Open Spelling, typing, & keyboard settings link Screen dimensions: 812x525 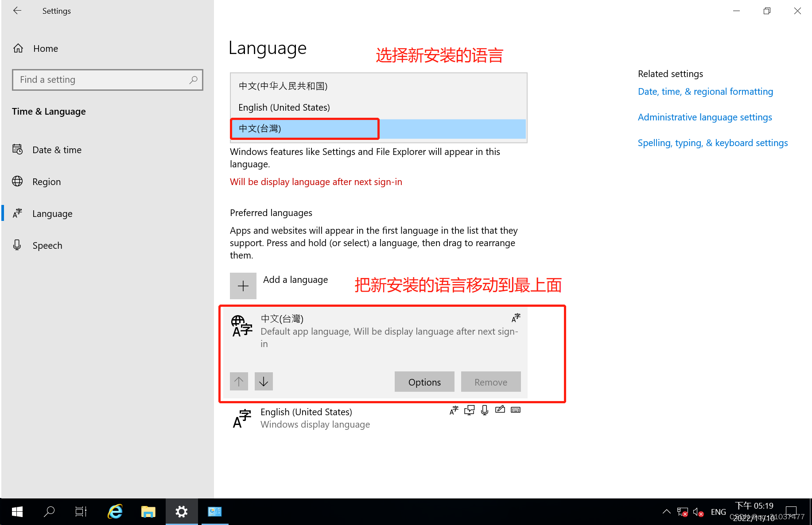pyautogui.click(x=713, y=143)
